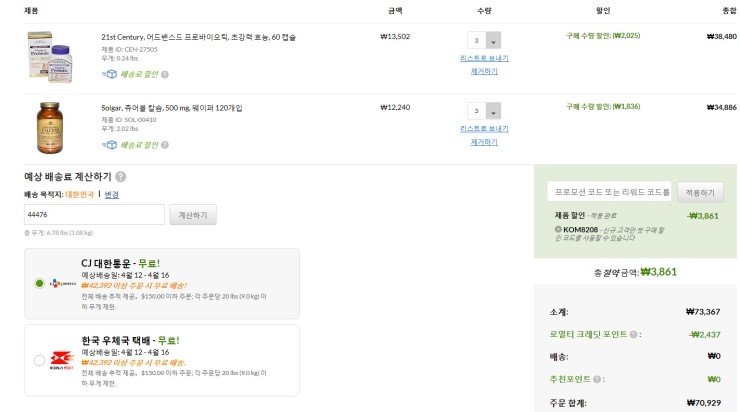Viewport: 740px width, 412px height.
Task: Open quantity dropdown for Solgar calcium
Action: click(x=493, y=111)
